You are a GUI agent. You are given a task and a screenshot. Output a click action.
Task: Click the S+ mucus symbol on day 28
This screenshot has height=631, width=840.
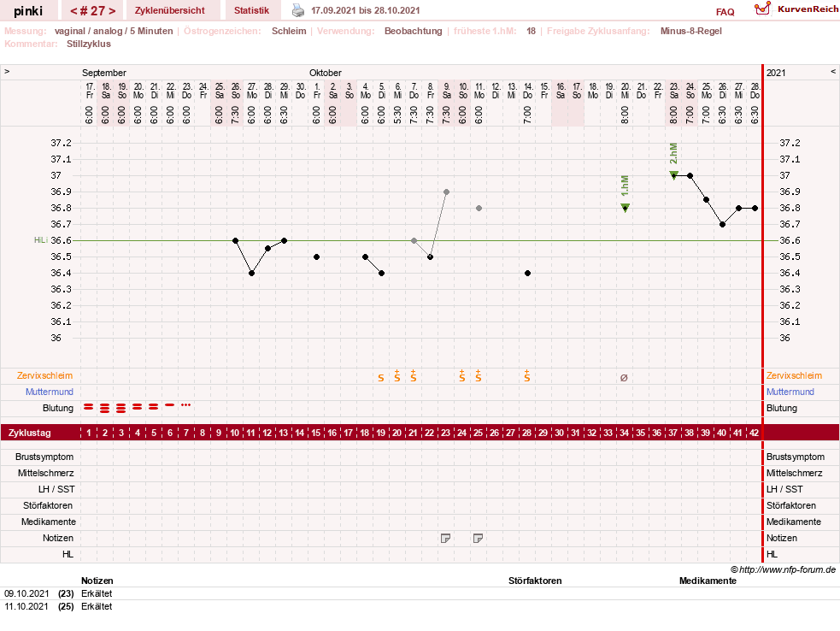point(527,376)
